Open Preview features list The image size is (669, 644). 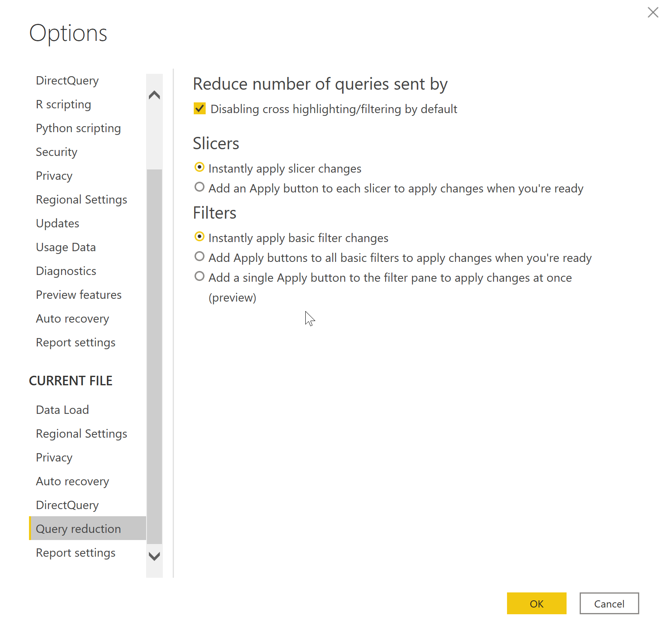tap(79, 295)
